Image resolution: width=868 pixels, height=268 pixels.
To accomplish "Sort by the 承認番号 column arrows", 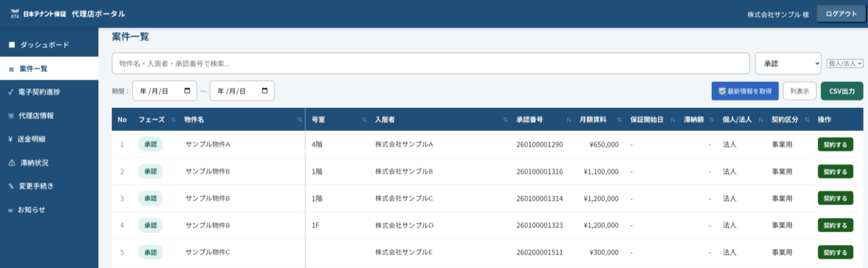I will click(569, 120).
